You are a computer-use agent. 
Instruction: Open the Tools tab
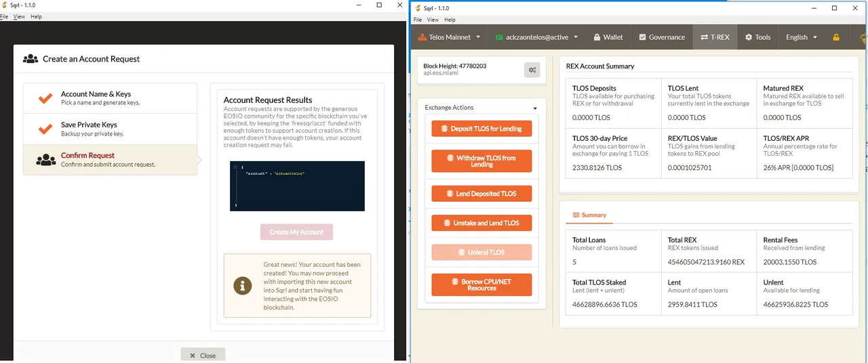click(757, 37)
